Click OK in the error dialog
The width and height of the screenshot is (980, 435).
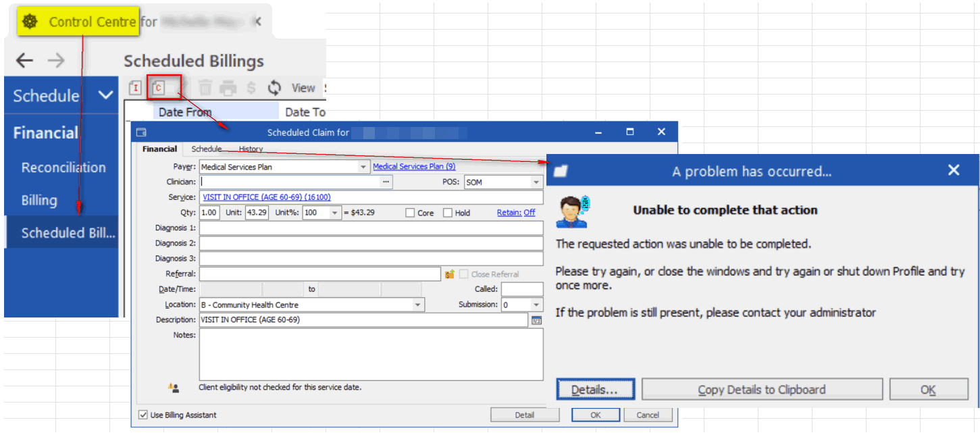(x=929, y=389)
